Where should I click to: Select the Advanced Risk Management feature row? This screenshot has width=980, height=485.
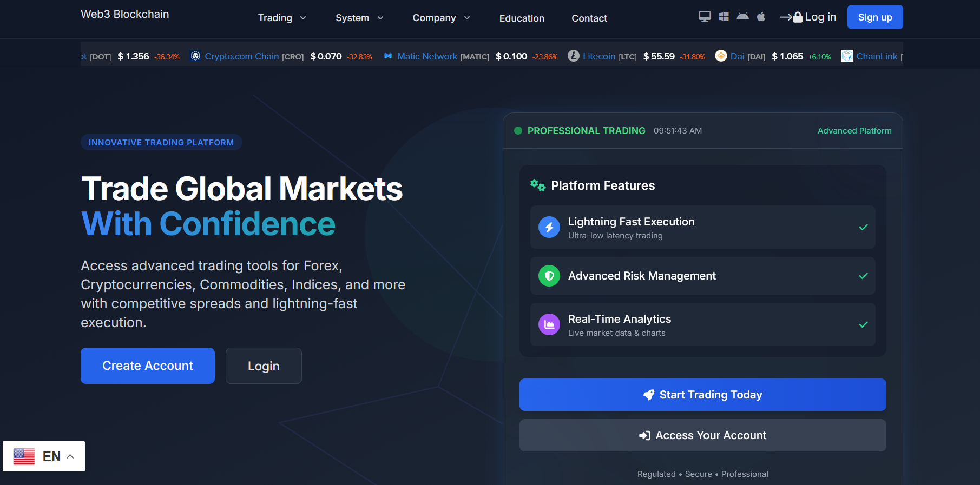[x=703, y=276]
